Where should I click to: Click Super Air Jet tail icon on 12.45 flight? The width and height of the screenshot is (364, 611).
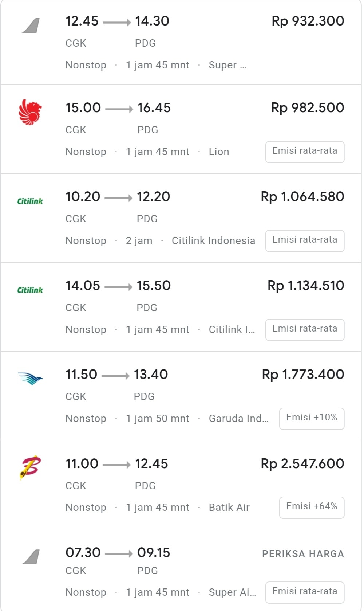point(31,26)
